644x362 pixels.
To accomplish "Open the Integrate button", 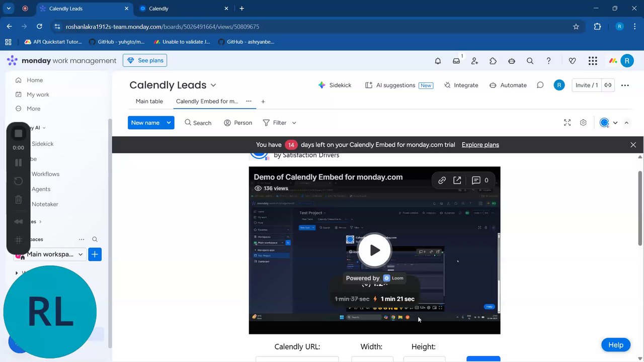I will pyautogui.click(x=461, y=85).
